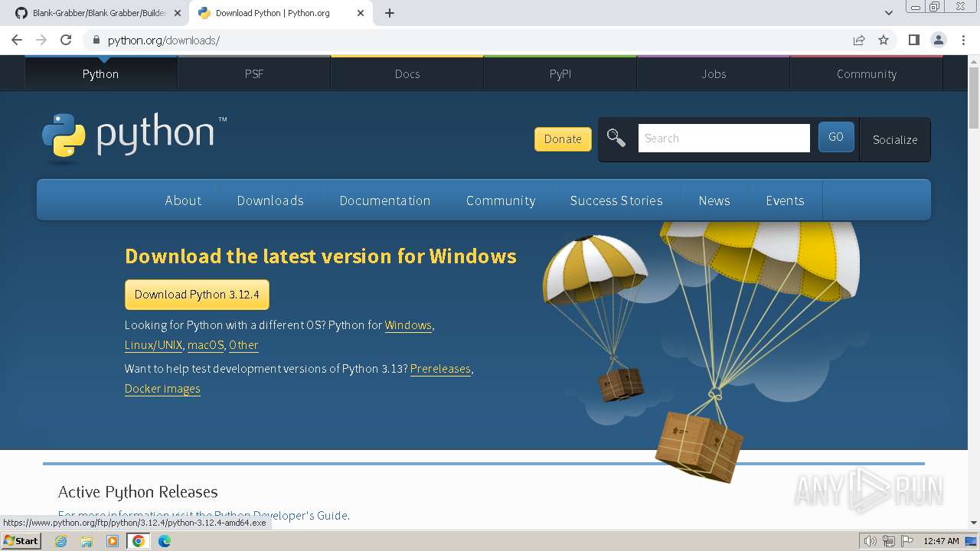Viewport: 980px width, 551px height.
Task: Follow the macOS link
Action: 206,345
